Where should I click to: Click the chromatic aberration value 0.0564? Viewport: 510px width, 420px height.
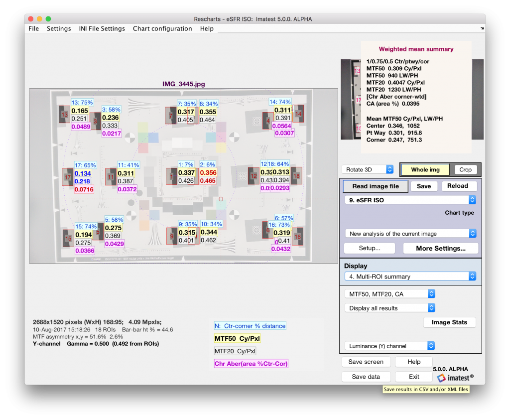[282, 126]
